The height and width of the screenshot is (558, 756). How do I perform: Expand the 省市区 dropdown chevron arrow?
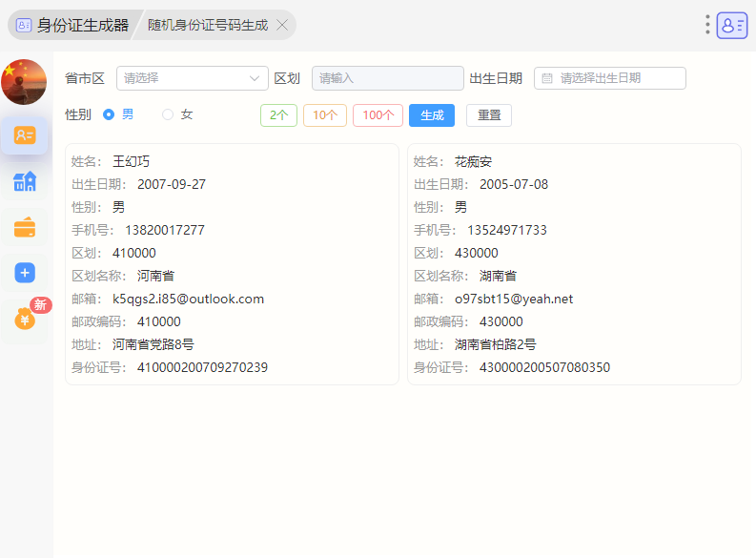click(255, 78)
